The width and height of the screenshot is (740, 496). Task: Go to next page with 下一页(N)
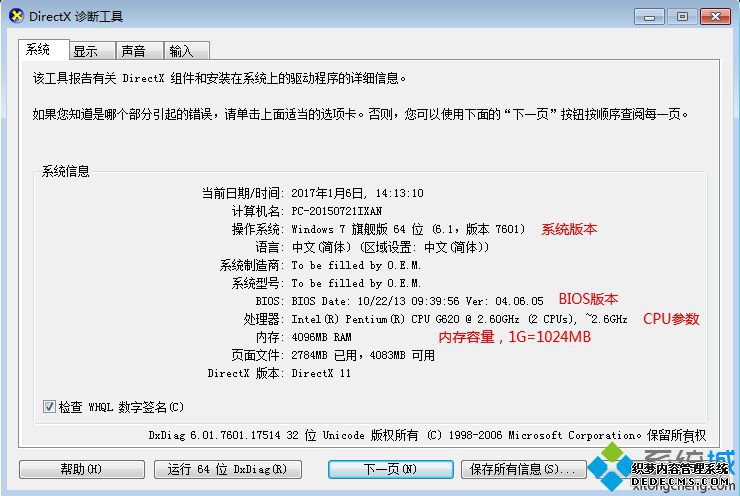390,469
